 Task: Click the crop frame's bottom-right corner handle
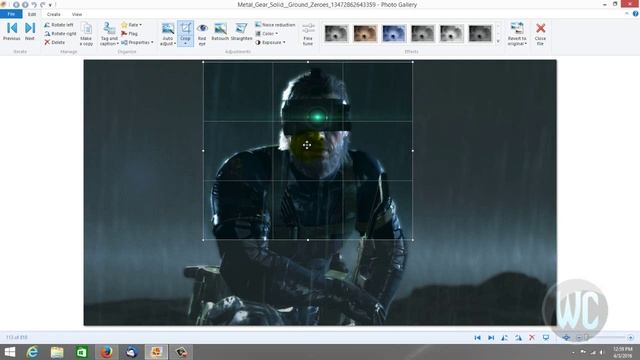click(413, 240)
